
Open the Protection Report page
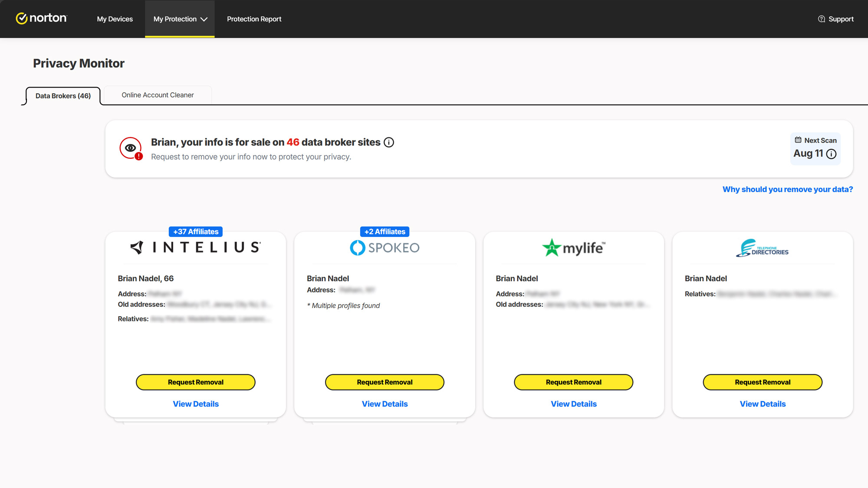[254, 19]
